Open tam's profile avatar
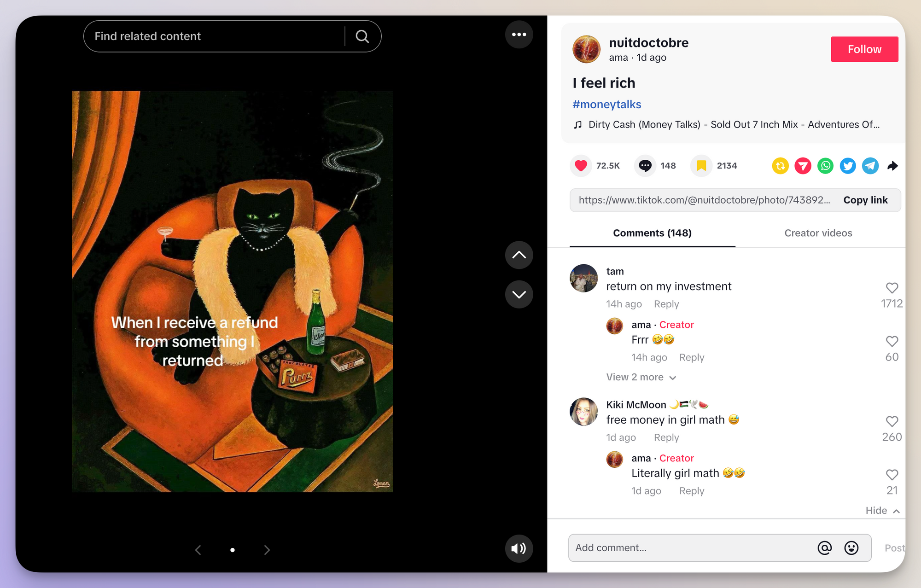 click(x=584, y=278)
